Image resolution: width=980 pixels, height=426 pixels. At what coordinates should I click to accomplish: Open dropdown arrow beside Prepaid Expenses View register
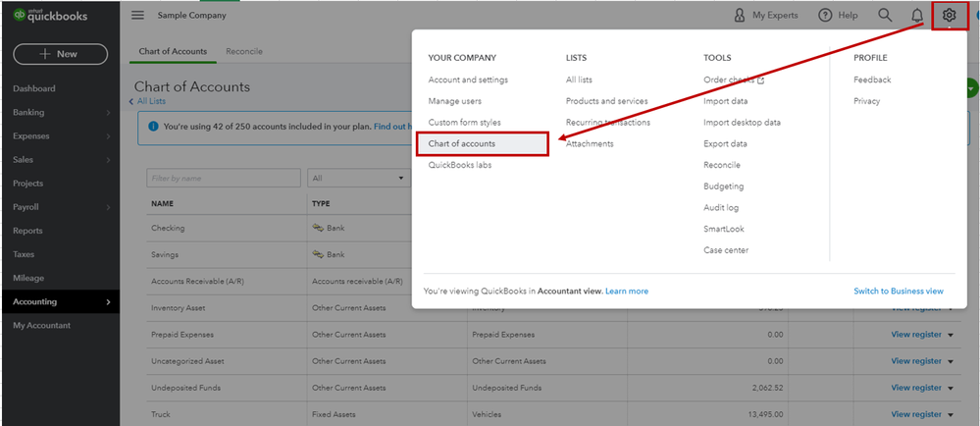(951, 336)
